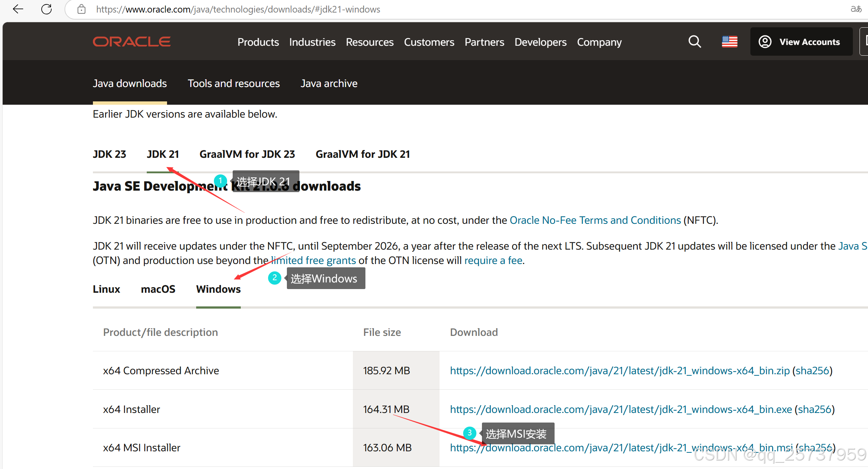The height and width of the screenshot is (469, 868).
Task: Open the Developers menu
Action: pyautogui.click(x=540, y=42)
